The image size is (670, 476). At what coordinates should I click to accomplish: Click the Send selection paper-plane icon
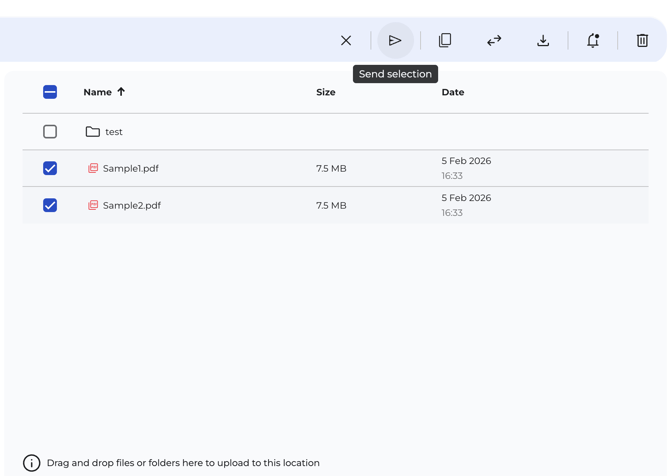click(395, 41)
